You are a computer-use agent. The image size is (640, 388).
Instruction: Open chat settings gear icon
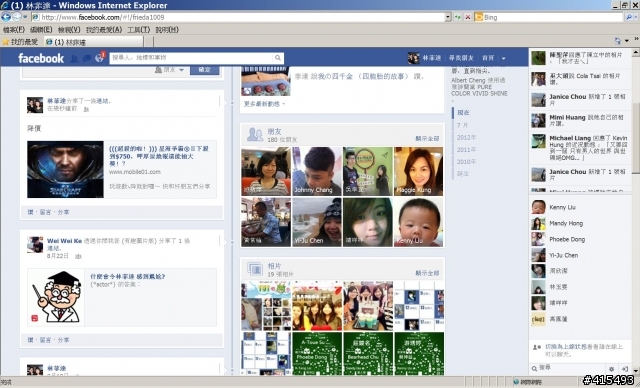coord(611,368)
